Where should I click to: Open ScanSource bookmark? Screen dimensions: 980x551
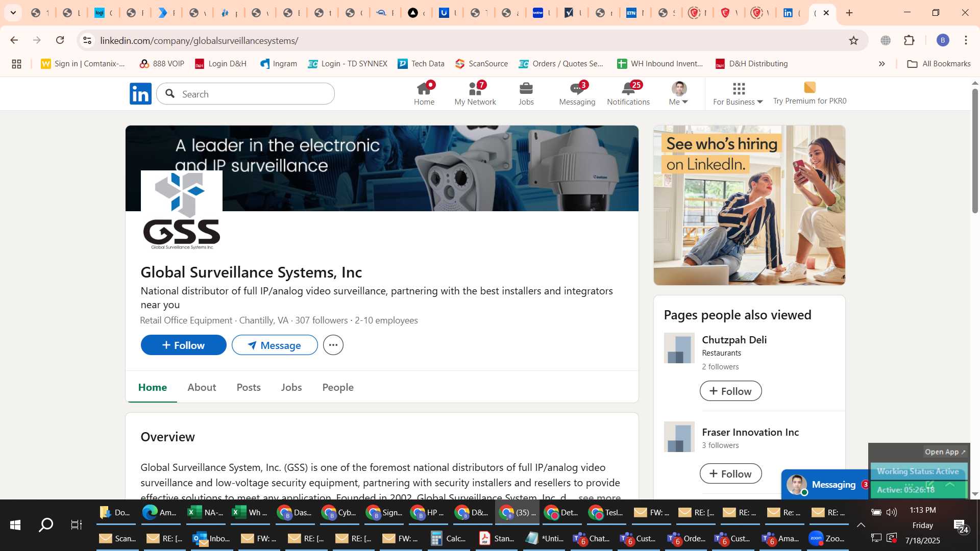pyautogui.click(x=482, y=64)
